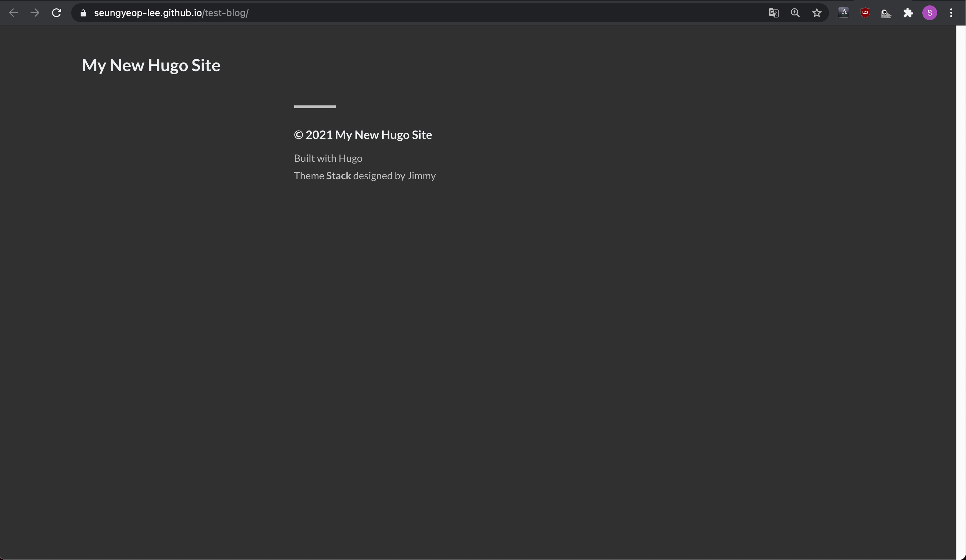Screen dimensions: 966x560
Task: Open the Extensions puzzle piece menu
Action: (x=908, y=13)
